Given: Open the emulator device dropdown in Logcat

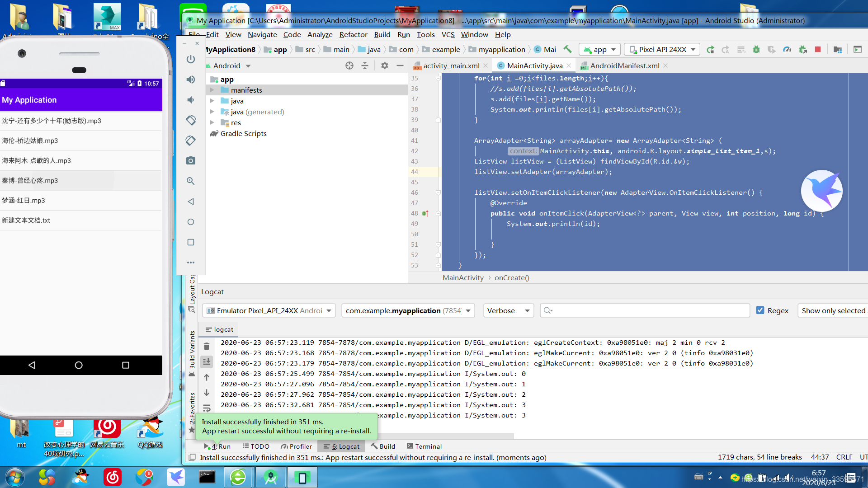Looking at the screenshot, I should [x=269, y=310].
